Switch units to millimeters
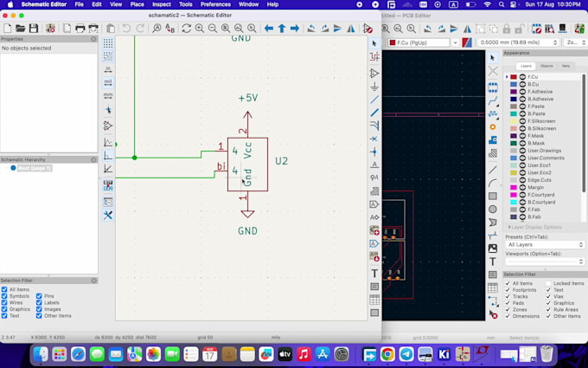588x368 pixels. [x=108, y=95]
